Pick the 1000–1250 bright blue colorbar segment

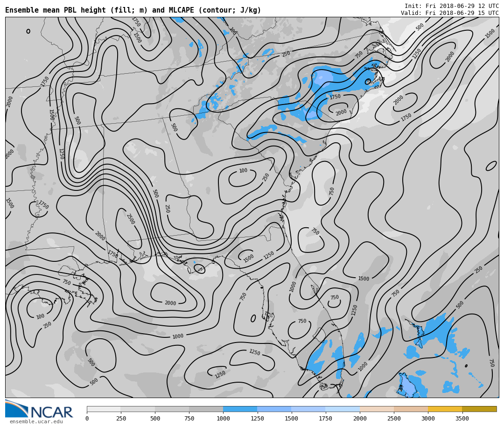pos(240,409)
